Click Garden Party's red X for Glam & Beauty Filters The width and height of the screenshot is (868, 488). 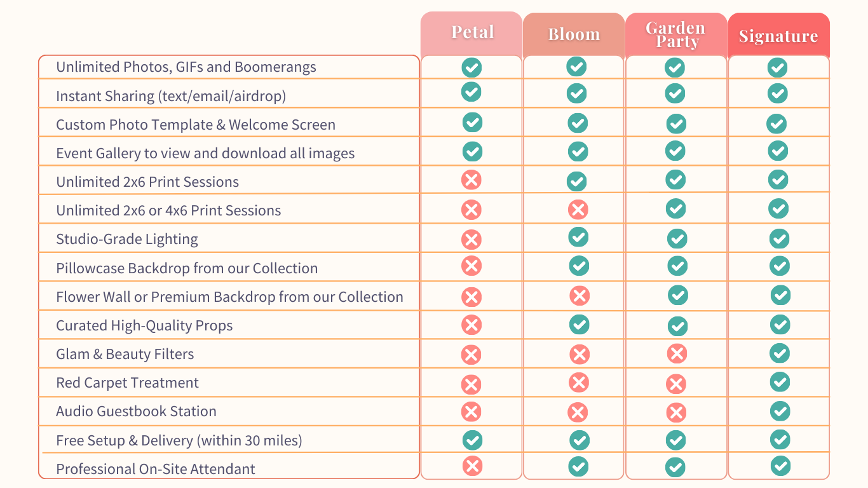677,353
